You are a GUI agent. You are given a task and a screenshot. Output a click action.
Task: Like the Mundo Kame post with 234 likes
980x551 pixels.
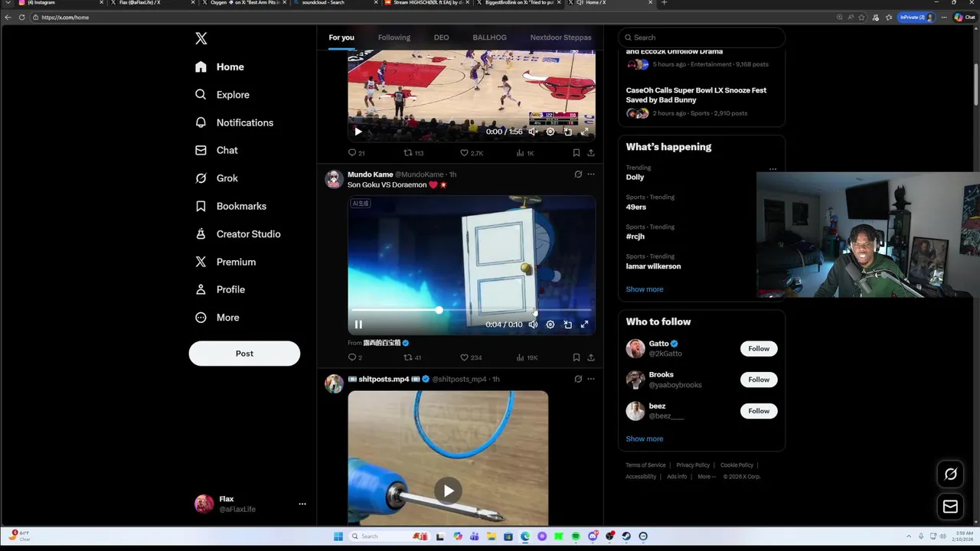coord(470,357)
